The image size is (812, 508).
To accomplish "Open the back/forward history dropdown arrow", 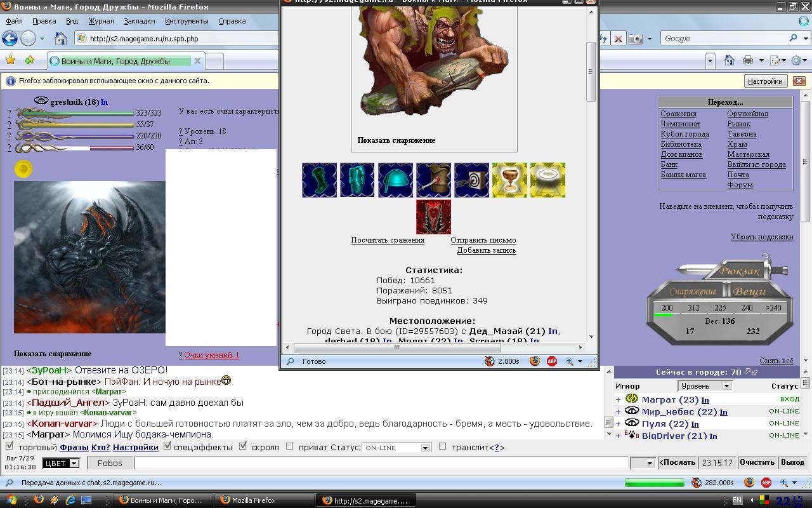I will 42,39.
